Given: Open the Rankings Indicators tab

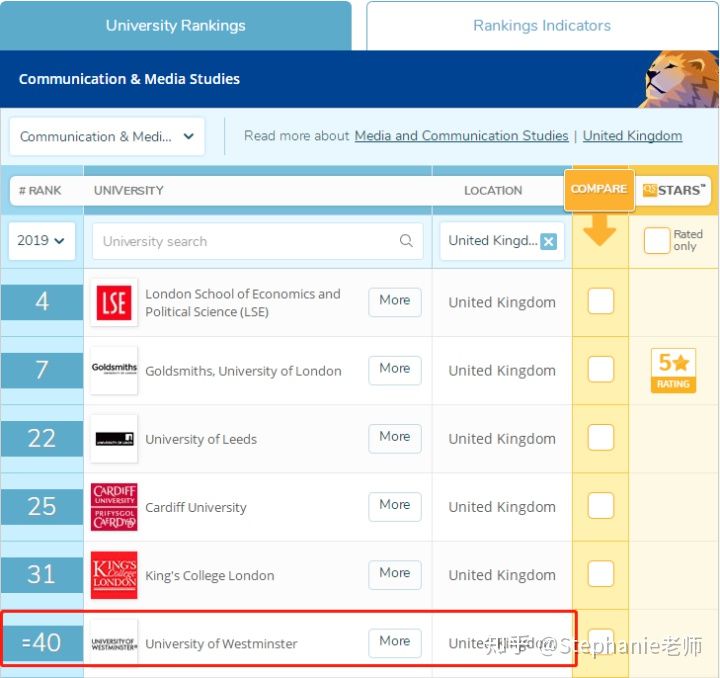Looking at the screenshot, I should [542, 25].
